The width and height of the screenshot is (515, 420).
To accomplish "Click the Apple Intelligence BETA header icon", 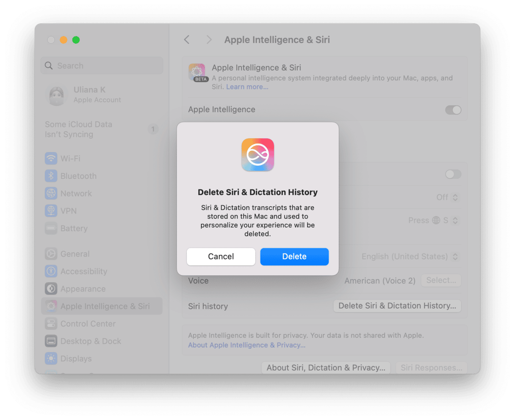I will (x=197, y=72).
